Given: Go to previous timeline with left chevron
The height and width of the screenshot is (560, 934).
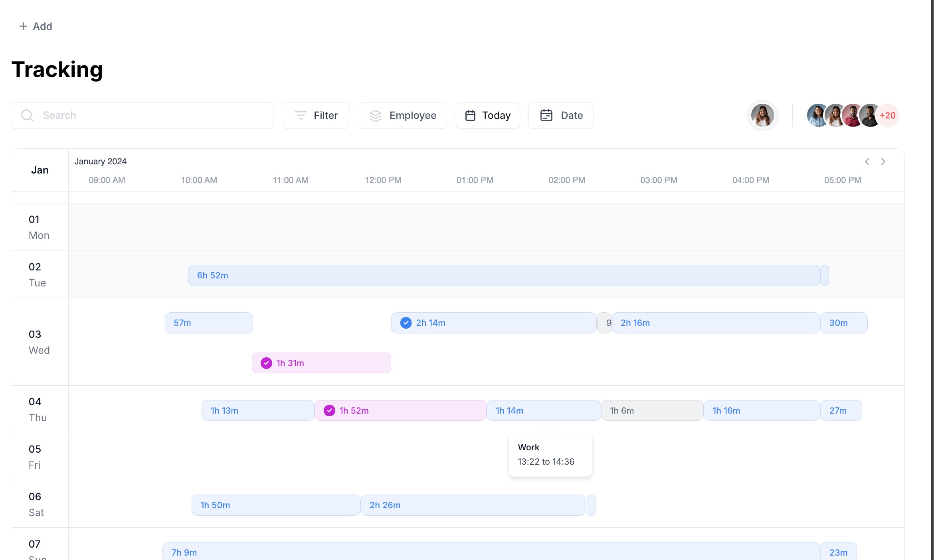Looking at the screenshot, I should coord(867,162).
